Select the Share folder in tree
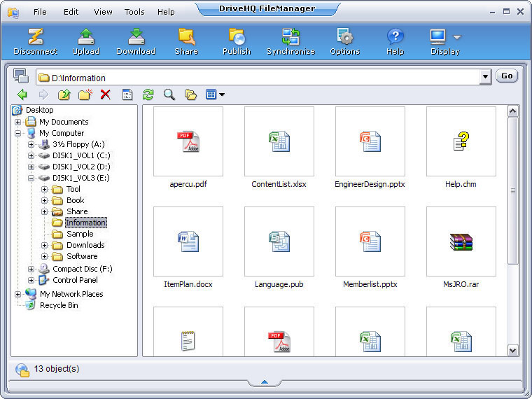The height and width of the screenshot is (399, 532). tap(77, 211)
